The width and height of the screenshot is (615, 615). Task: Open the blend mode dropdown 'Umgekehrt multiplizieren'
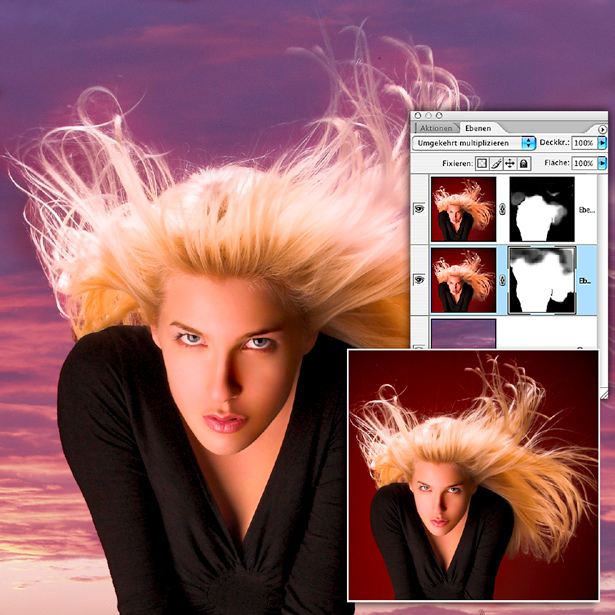[474, 143]
